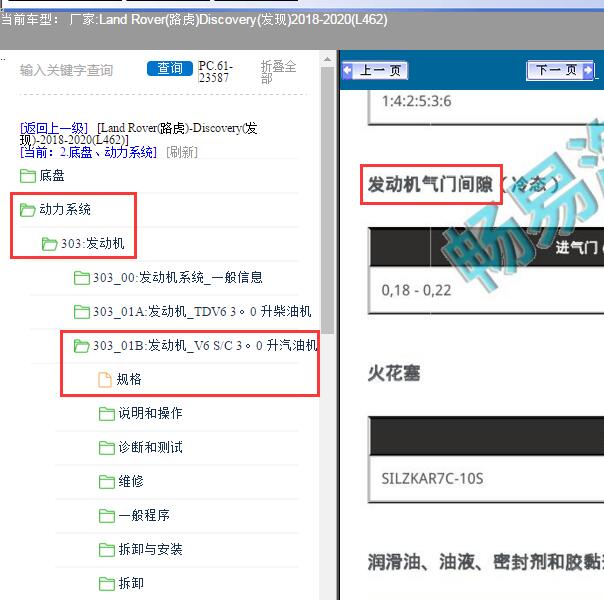Open the 诊断和测试 folder
This screenshot has width=604, height=600.
click(150, 447)
